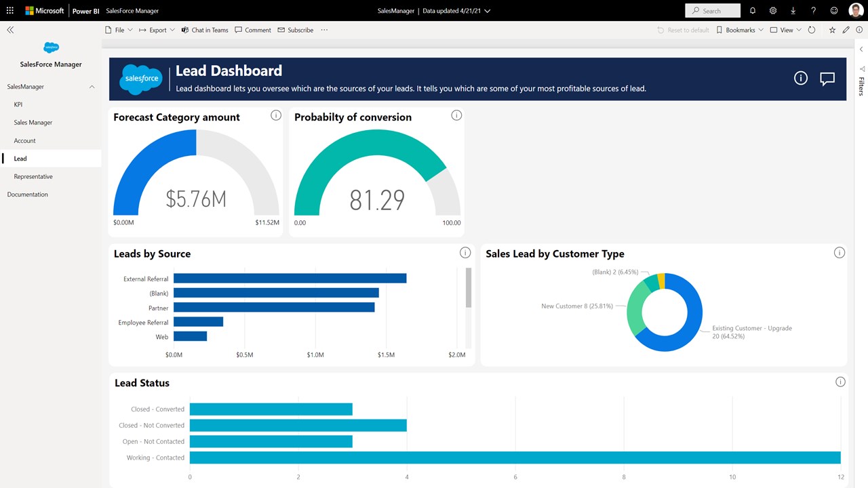
Task: Click the download arrow icon in header
Action: [793, 11]
